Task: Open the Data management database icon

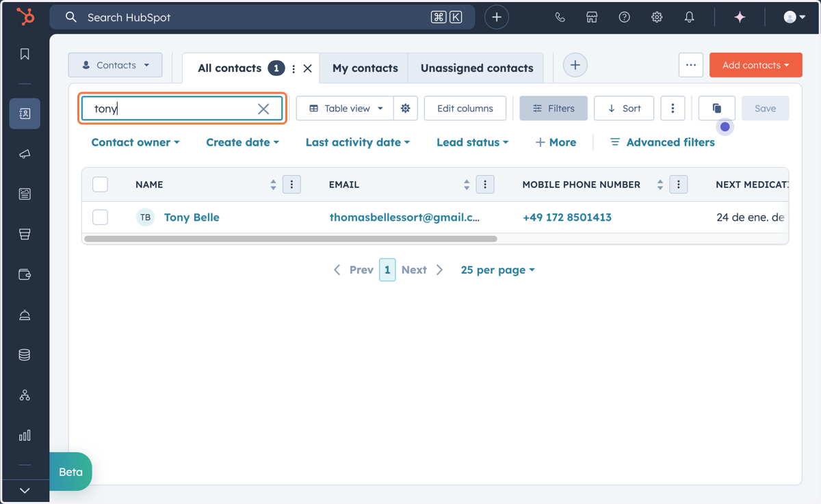Action: tap(25, 355)
